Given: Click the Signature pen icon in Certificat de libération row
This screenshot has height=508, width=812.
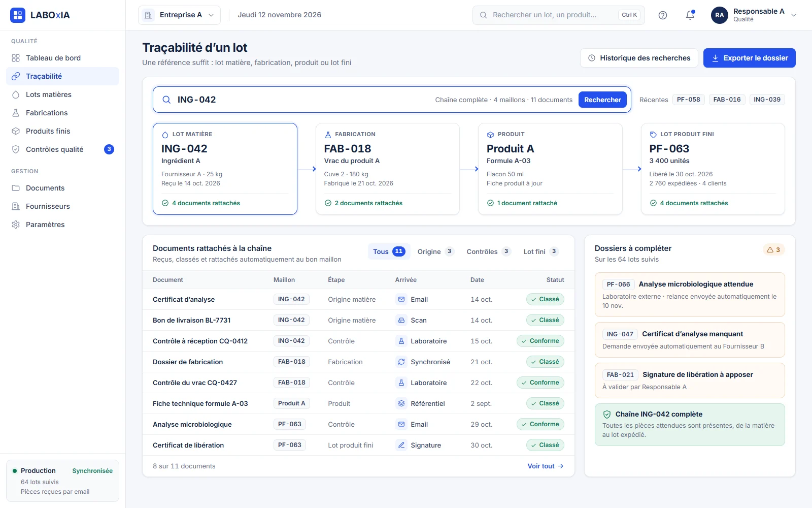Looking at the screenshot, I should 401,445.
